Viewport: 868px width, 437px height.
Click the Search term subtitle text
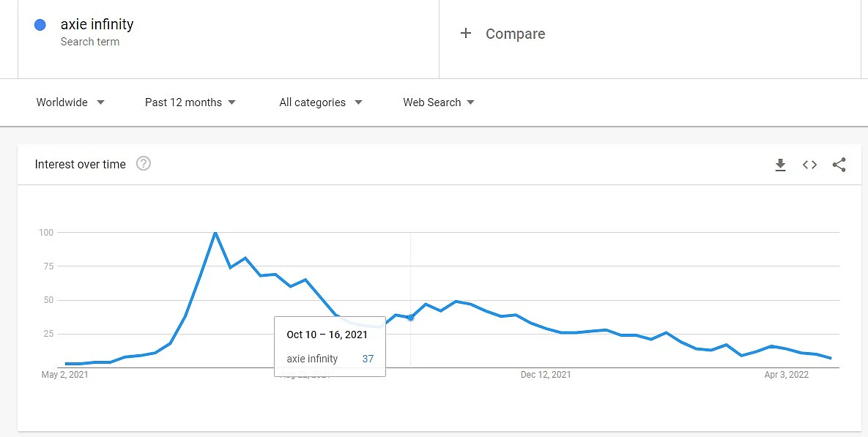[x=89, y=42]
